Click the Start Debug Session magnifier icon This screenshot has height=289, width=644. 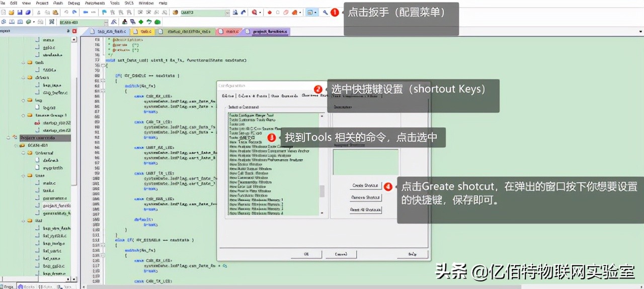255,12
